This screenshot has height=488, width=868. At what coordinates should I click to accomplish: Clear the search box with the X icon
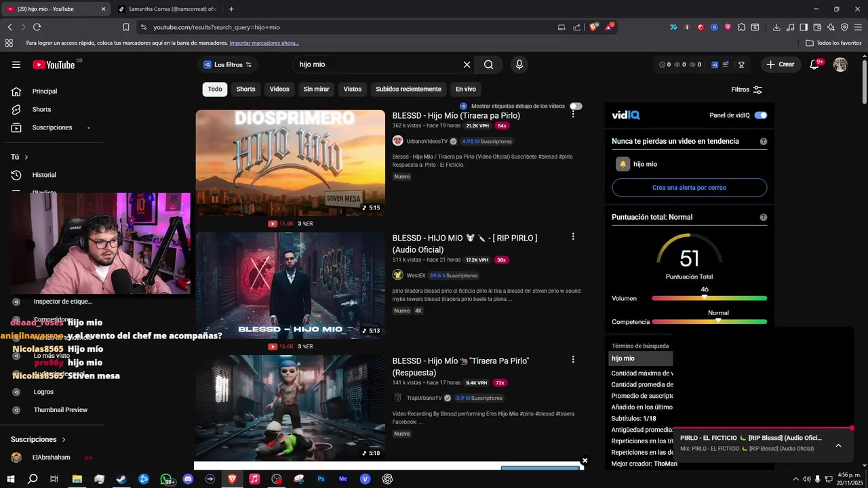tap(467, 64)
